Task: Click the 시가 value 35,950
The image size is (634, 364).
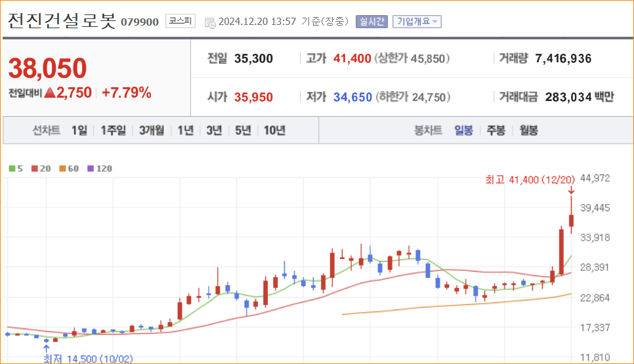Action: [253, 97]
